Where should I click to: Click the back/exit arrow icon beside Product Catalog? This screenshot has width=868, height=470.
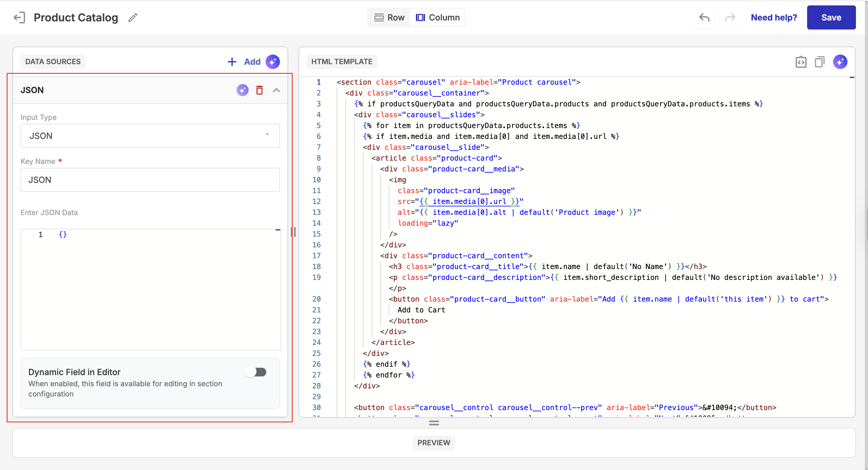(x=19, y=17)
